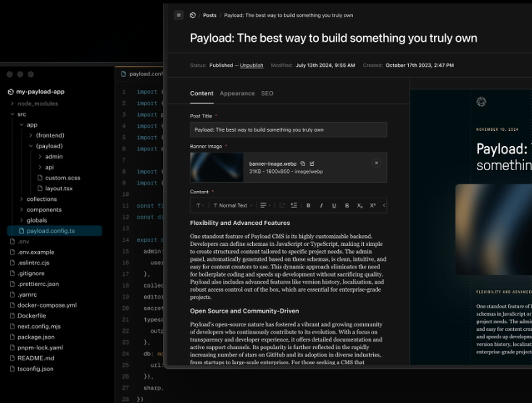Image resolution: width=532 pixels, height=403 pixels.
Task: Click the Modified date 'July 13th 2024, 9:55 AM'
Action: pos(326,65)
